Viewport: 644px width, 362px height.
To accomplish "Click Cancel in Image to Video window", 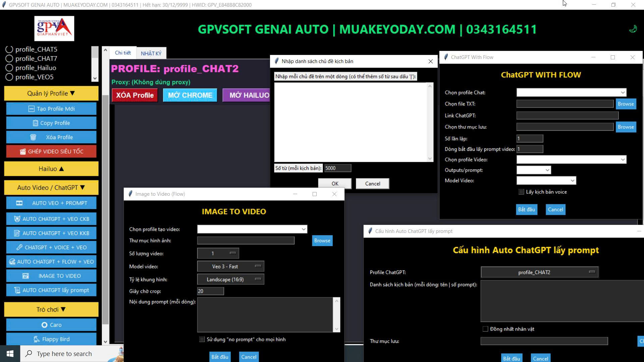I will click(x=249, y=357).
